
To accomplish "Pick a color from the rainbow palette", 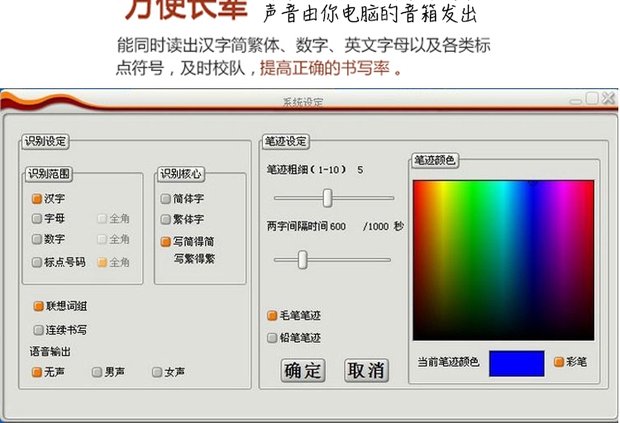I will tap(503, 260).
